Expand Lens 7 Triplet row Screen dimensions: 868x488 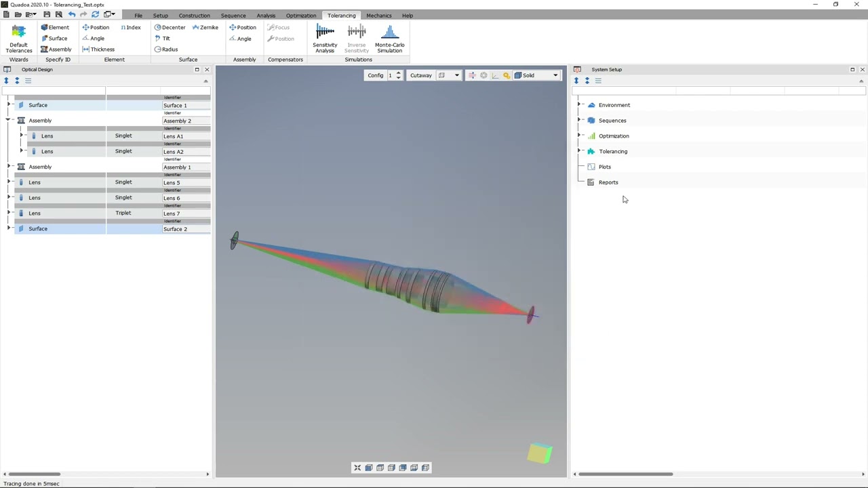pyautogui.click(x=9, y=213)
